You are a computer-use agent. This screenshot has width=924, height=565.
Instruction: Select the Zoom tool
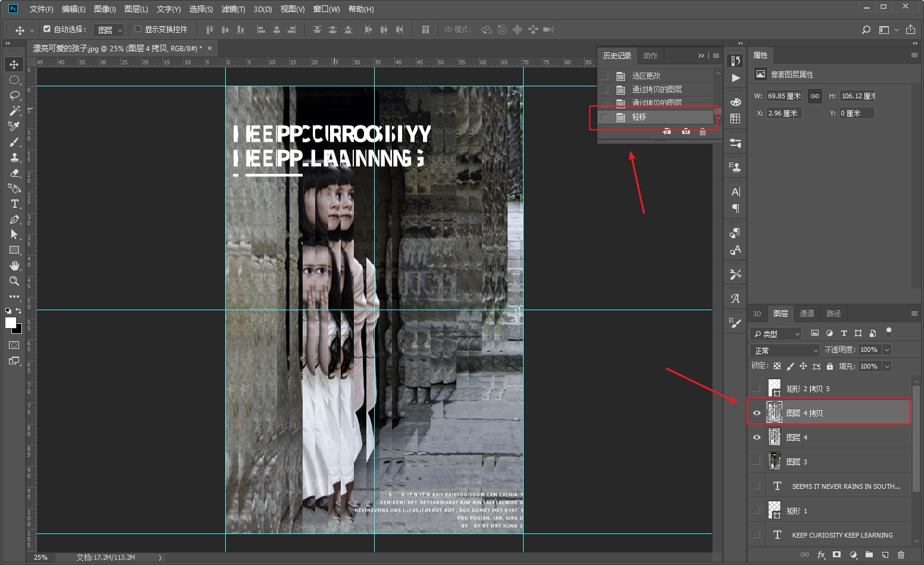(x=14, y=281)
